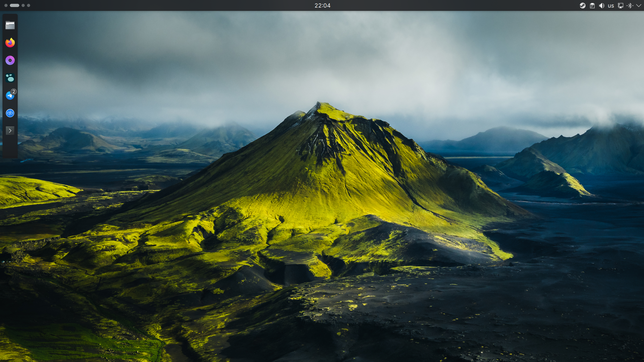Open the calendar from the 22:04 clock

pyautogui.click(x=322, y=6)
